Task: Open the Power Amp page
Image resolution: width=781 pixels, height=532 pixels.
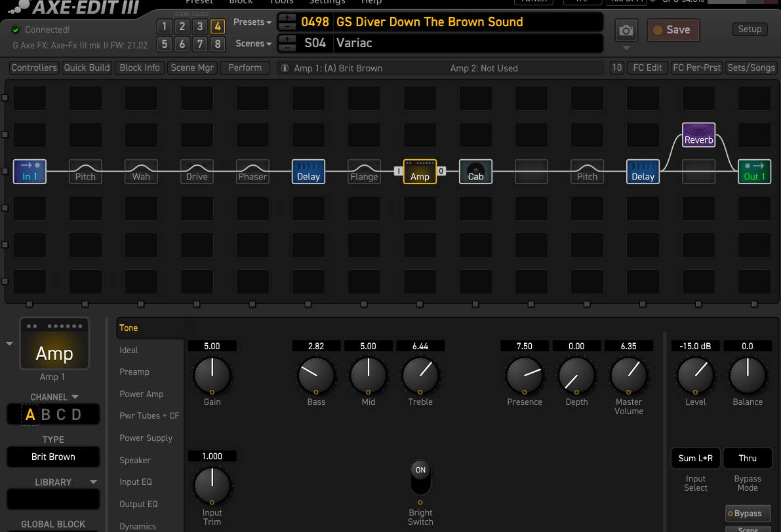Action: pos(142,394)
